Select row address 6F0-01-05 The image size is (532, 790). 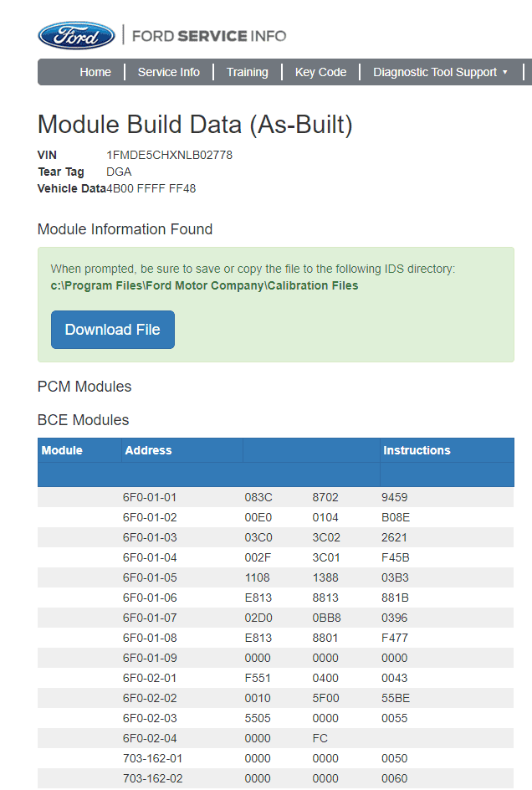150,578
